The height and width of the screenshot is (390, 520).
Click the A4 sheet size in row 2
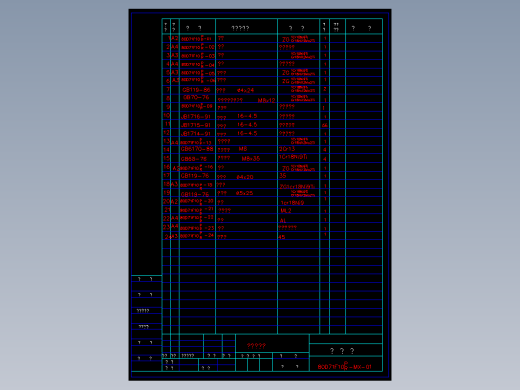pyautogui.click(x=175, y=47)
